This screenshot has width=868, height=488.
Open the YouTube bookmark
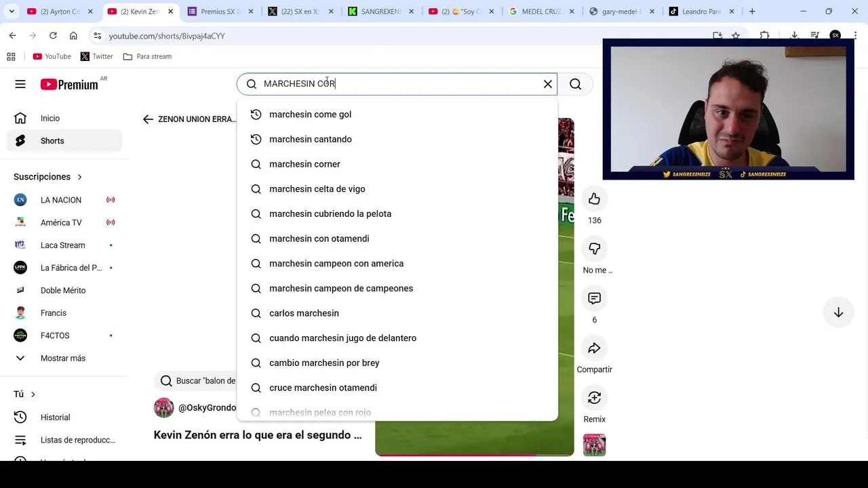52,56
